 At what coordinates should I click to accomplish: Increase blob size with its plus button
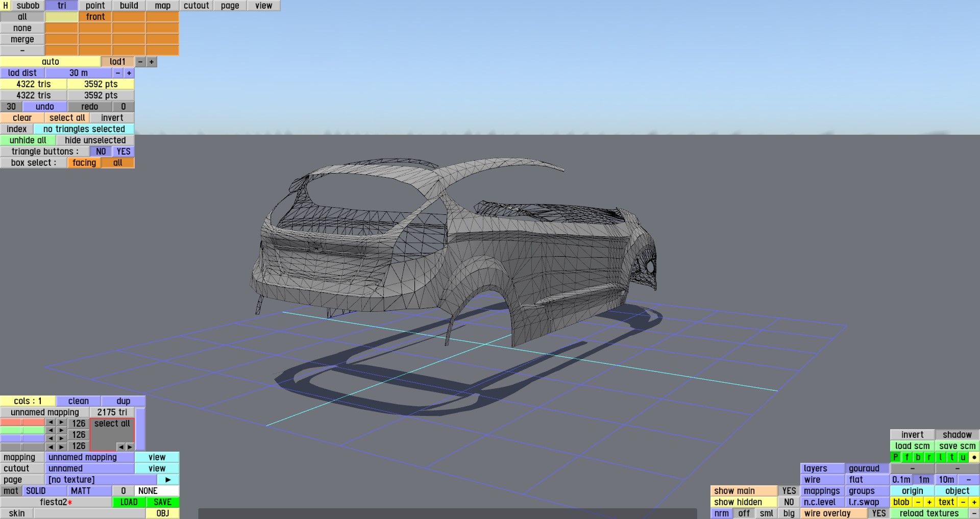[929, 502]
